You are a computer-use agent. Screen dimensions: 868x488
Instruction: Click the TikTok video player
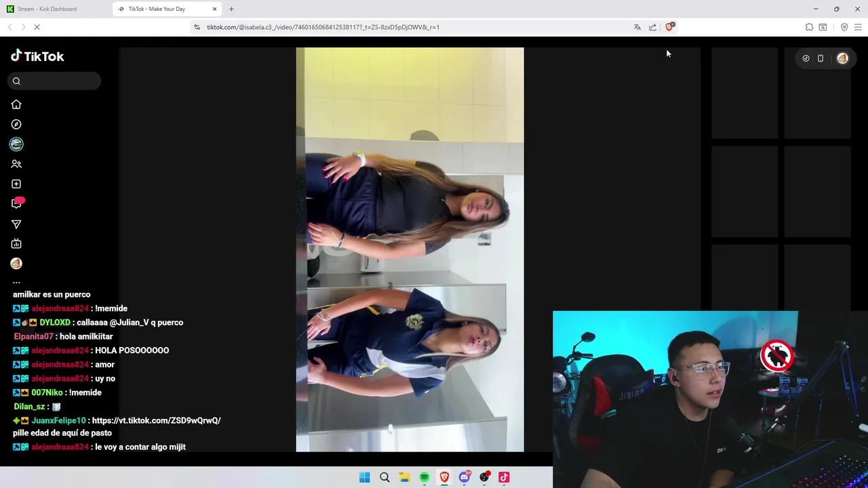410,249
